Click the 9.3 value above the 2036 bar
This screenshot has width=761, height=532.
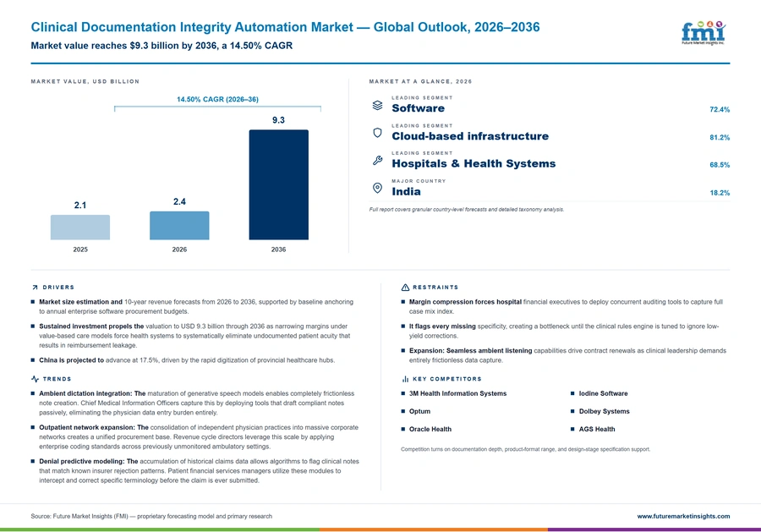coord(278,120)
